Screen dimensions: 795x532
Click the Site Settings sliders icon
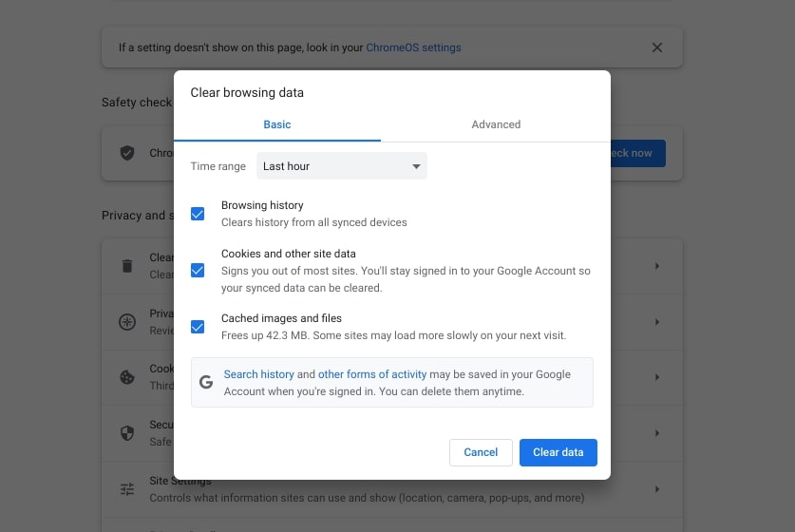(x=127, y=489)
